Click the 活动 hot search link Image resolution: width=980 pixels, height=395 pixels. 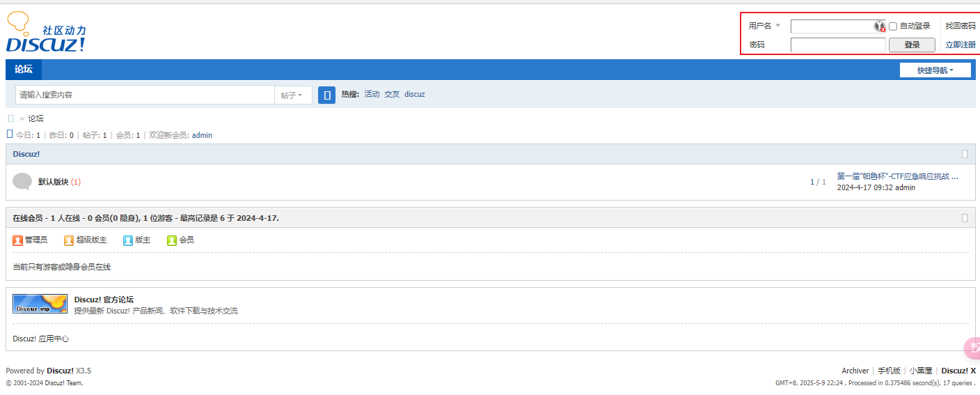[372, 94]
